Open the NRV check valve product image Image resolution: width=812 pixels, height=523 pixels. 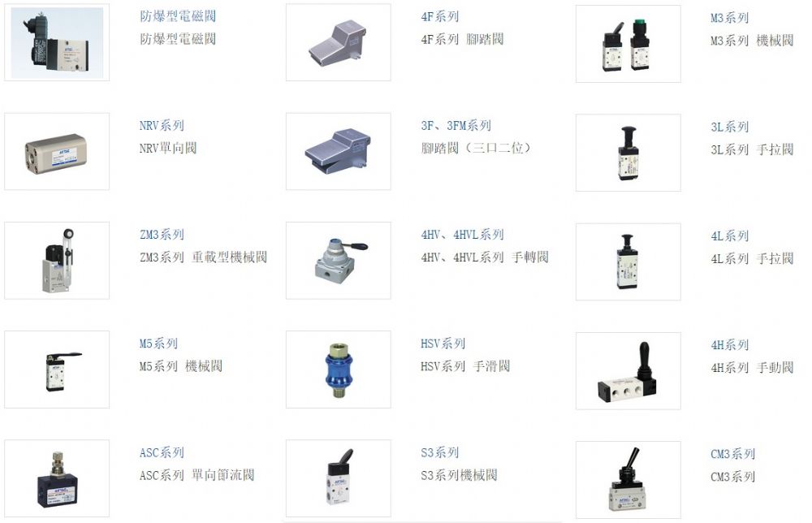tap(57, 151)
